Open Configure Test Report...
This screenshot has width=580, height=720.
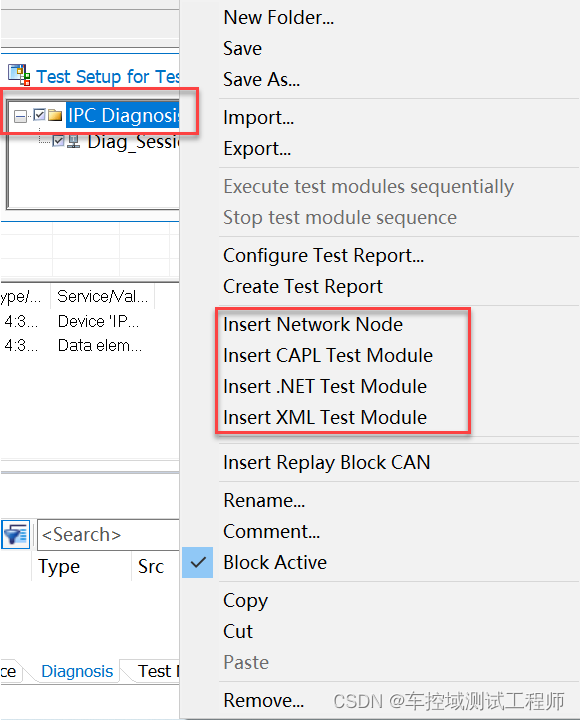click(x=323, y=256)
